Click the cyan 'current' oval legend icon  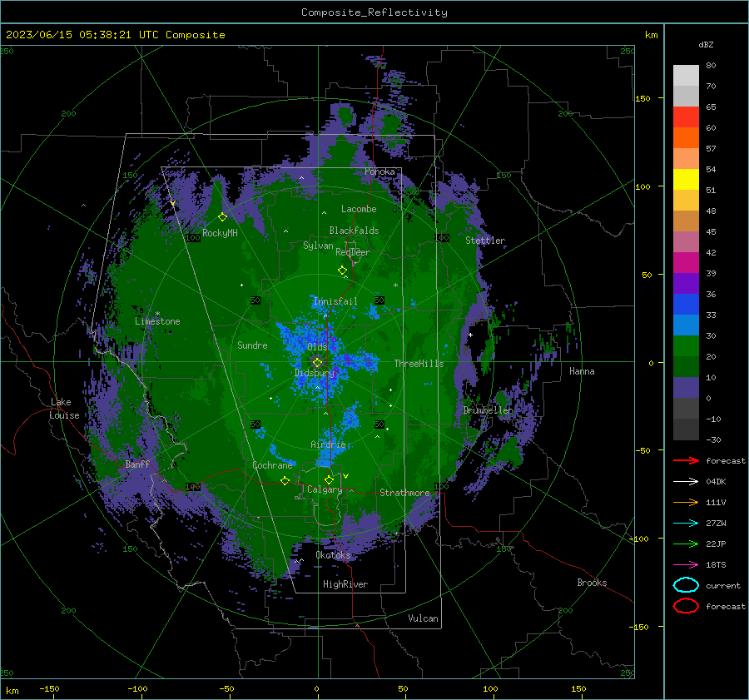point(686,585)
